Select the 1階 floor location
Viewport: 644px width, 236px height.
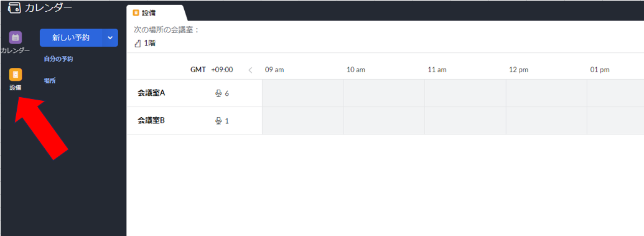[149, 43]
